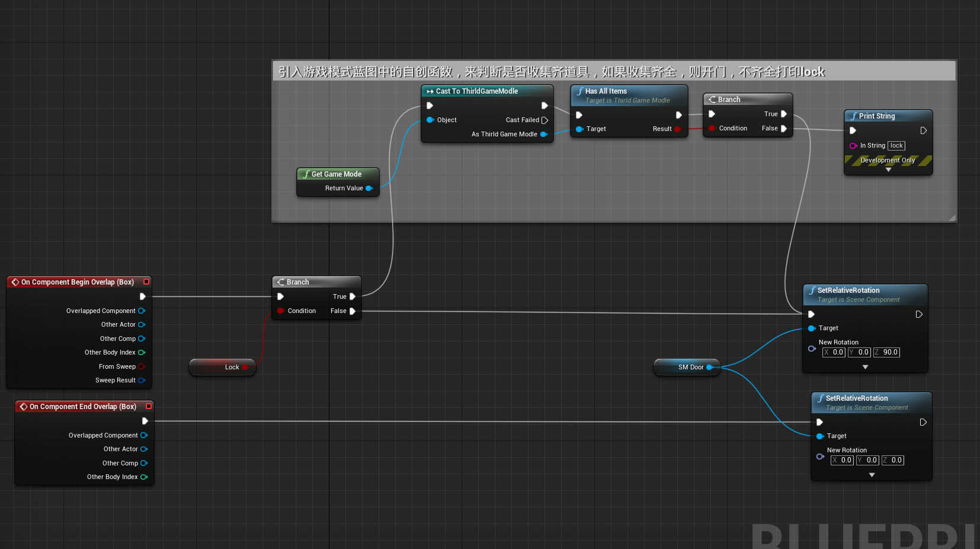The height and width of the screenshot is (549, 980).
Task: Edit X rotation value on upper SetRelativeRotation
Action: pyautogui.click(x=834, y=352)
